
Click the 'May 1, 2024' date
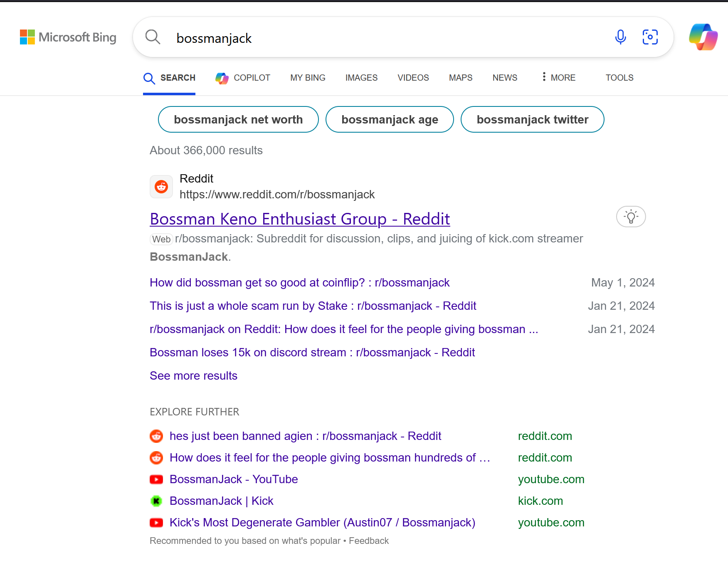(623, 283)
